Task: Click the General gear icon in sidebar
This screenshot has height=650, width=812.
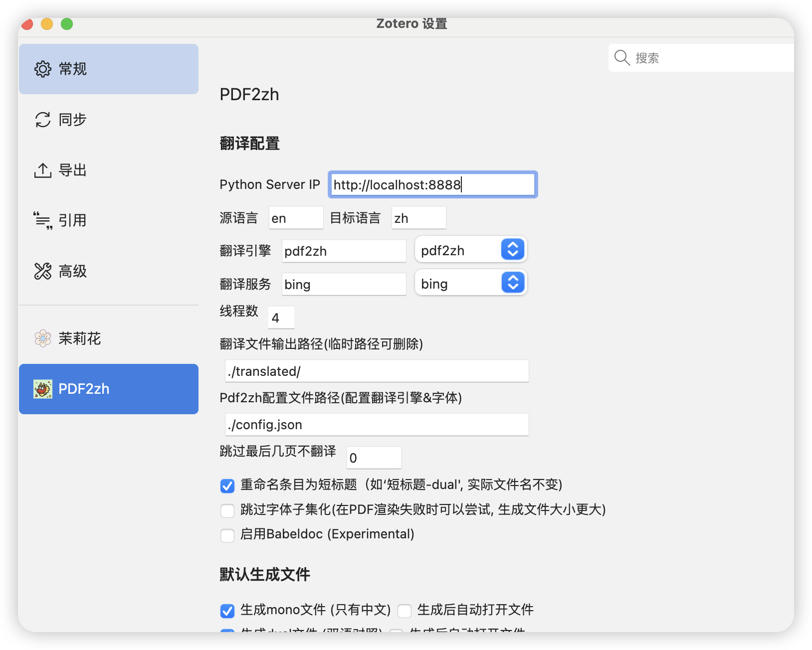Action: click(43, 69)
